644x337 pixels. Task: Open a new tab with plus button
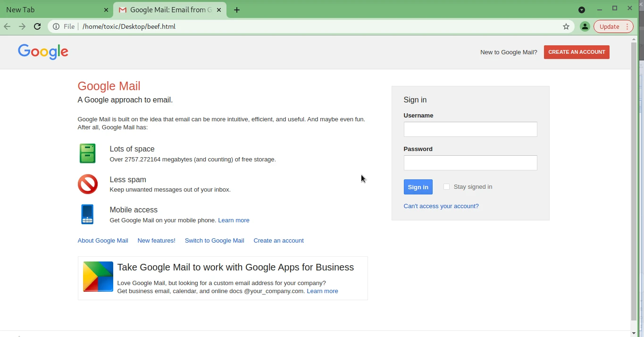tap(237, 10)
